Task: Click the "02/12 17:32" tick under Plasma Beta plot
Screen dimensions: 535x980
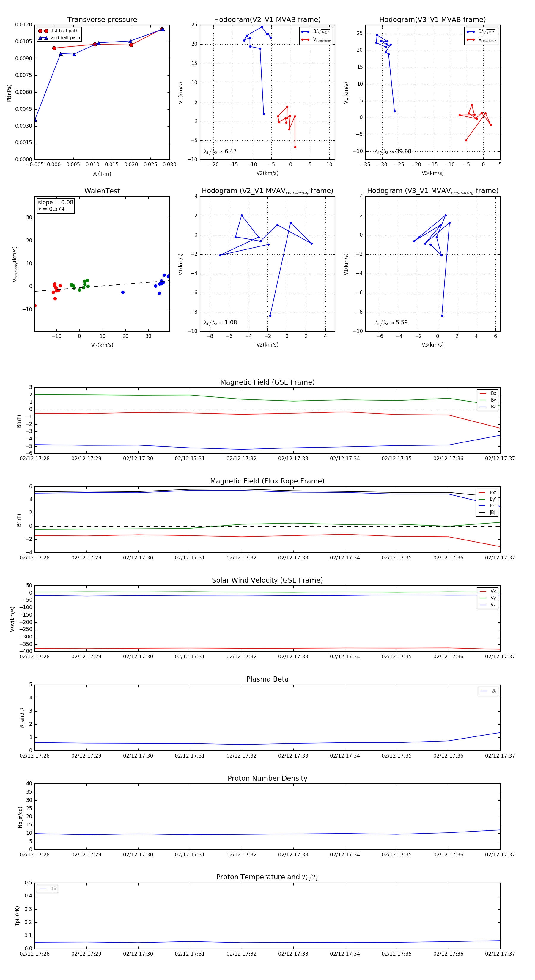Action: click(241, 756)
